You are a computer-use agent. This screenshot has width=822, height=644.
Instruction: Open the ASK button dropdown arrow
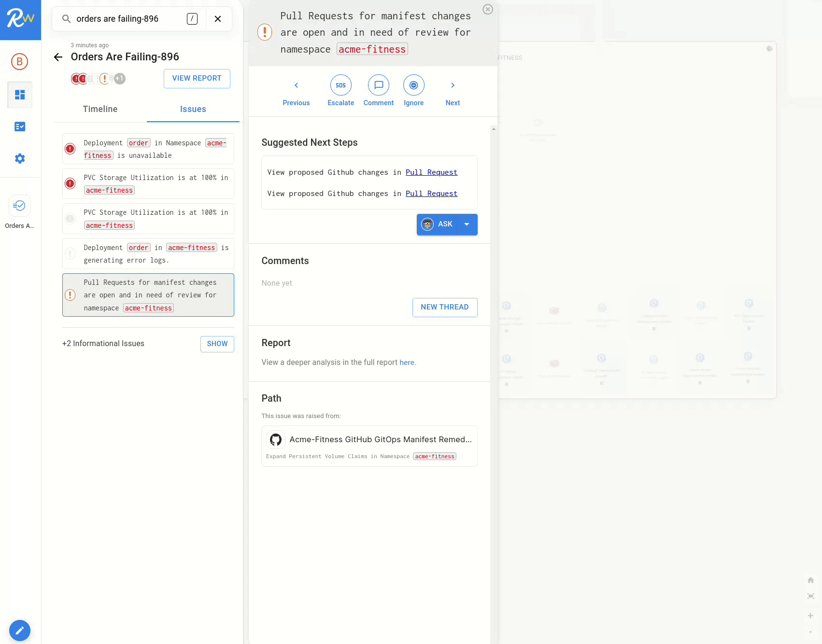click(467, 224)
